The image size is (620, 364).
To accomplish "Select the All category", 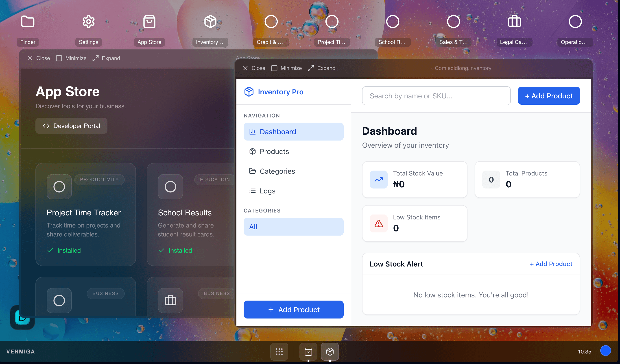I will click(x=293, y=227).
